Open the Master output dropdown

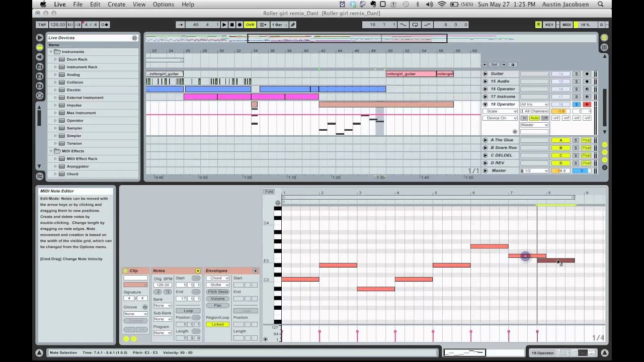pos(534,125)
